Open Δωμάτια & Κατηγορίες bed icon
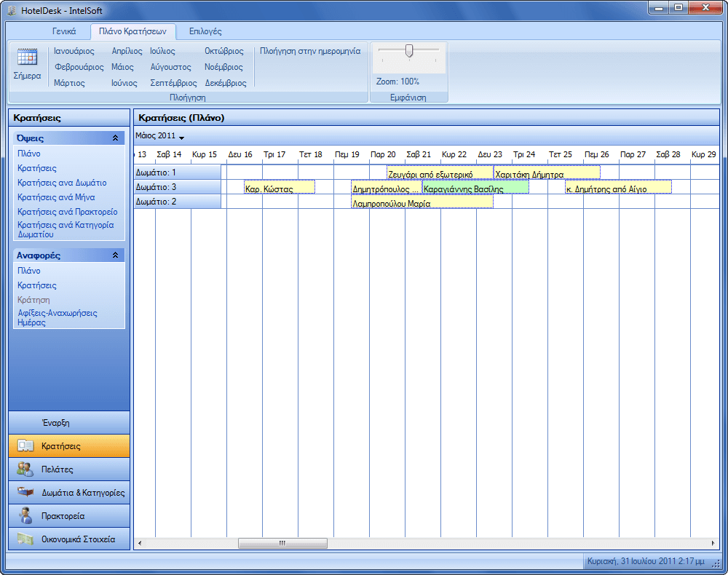Image resolution: width=728 pixels, height=575 pixels. (25, 493)
